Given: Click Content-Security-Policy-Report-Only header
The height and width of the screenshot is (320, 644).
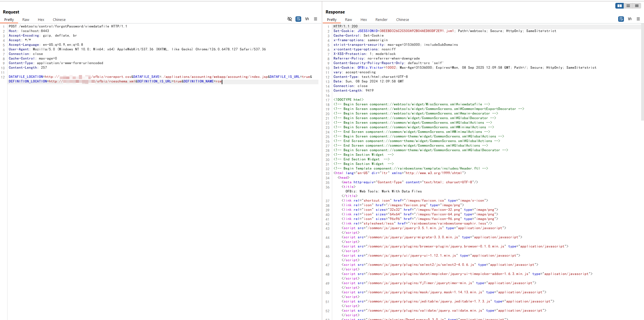Looking at the screenshot, I should click(x=388, y=63).
